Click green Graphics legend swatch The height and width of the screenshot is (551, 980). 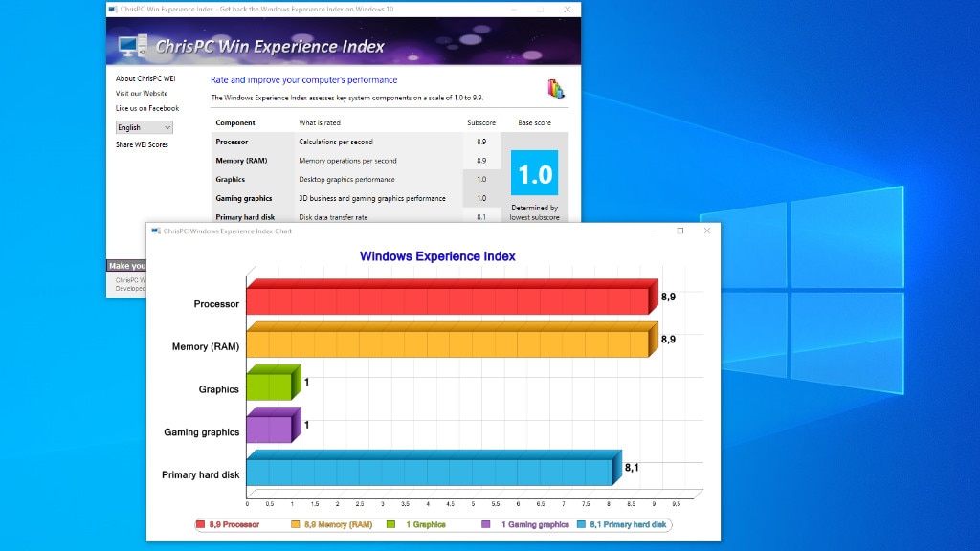[x=390, y=525]
